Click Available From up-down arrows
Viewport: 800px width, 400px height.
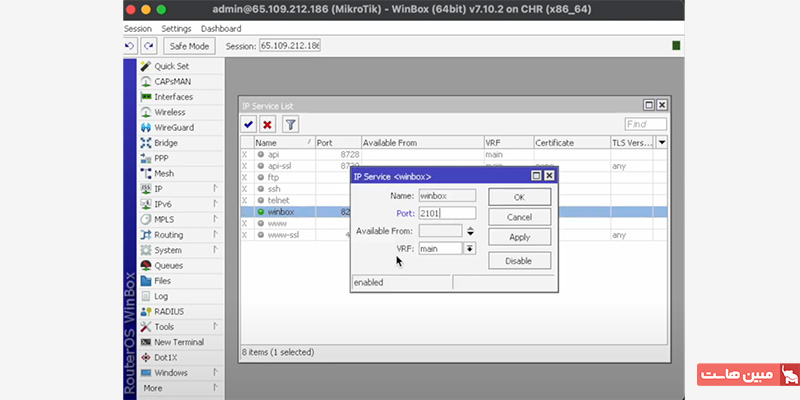click(x=470, y=231)
